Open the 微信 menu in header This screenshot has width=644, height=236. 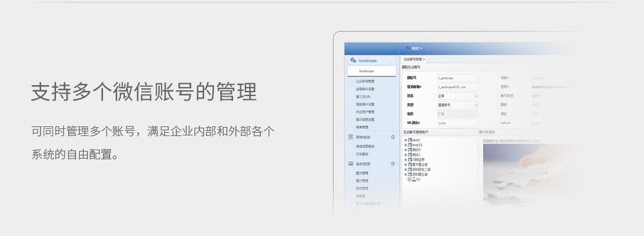[414, 48]
